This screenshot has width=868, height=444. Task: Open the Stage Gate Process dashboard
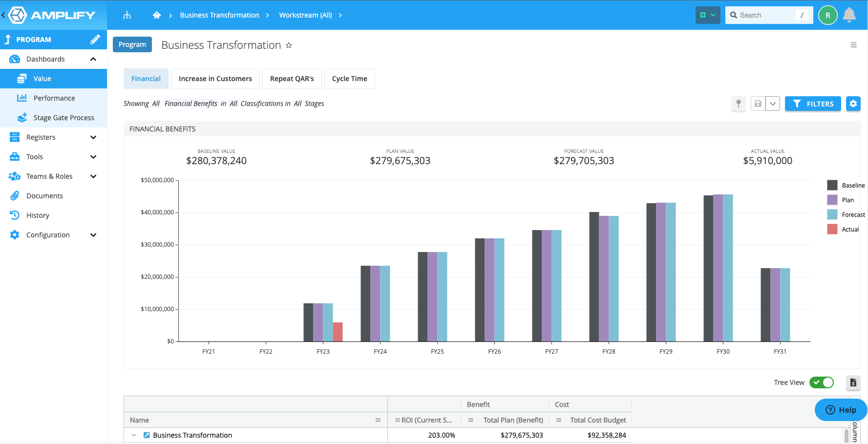[x=64, y=118]
